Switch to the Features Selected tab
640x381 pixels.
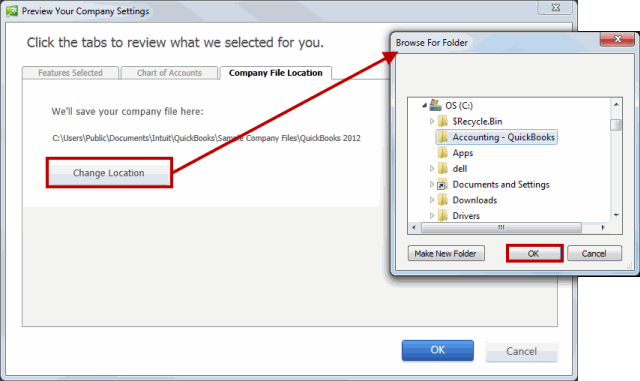[x=70, y=73]
